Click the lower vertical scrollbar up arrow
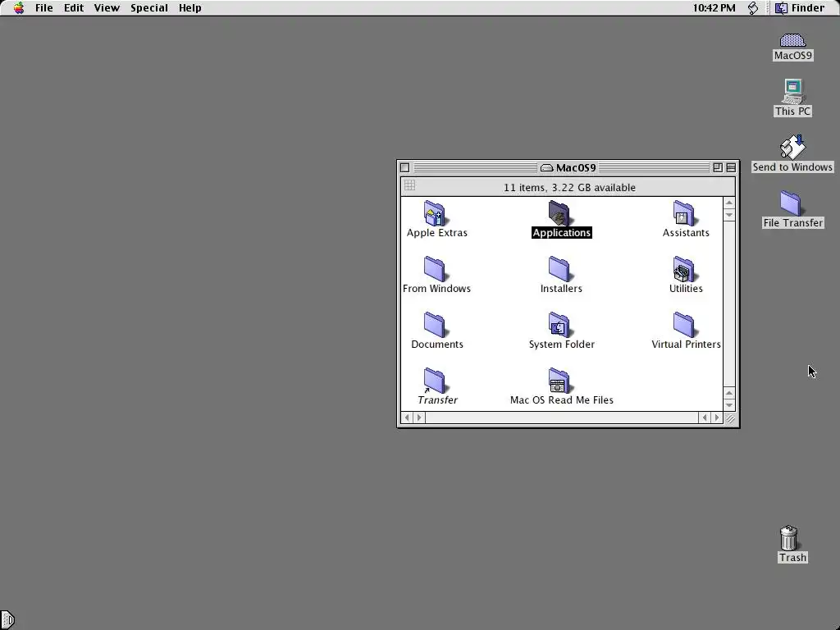The image size is (840, 630). tap(729, 393)
